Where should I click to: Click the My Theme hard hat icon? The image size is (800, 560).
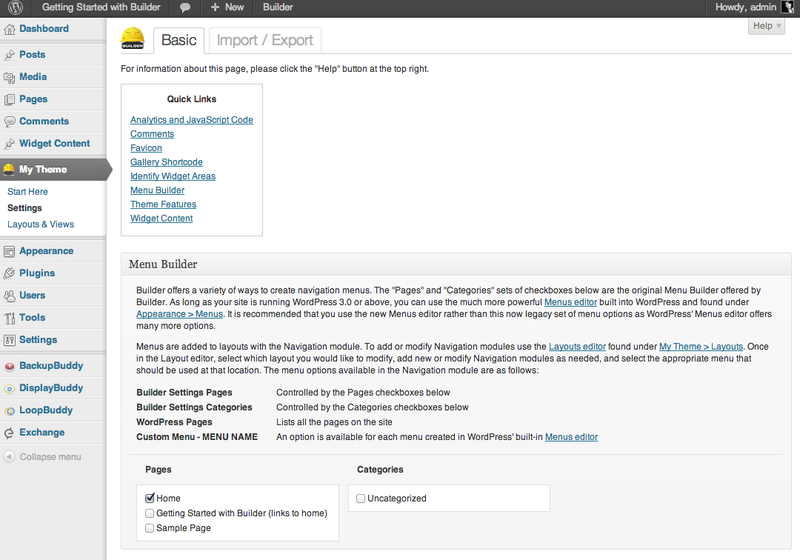[9, 169]
